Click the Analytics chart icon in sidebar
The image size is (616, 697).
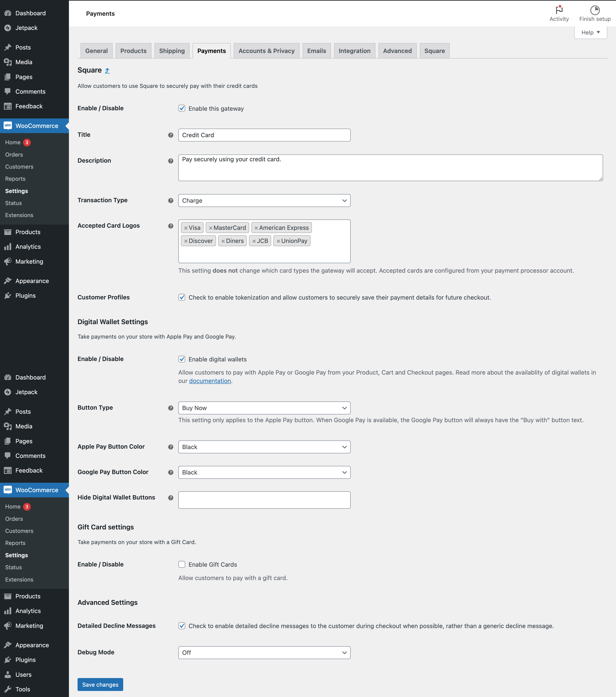click(x=8, y=246)
